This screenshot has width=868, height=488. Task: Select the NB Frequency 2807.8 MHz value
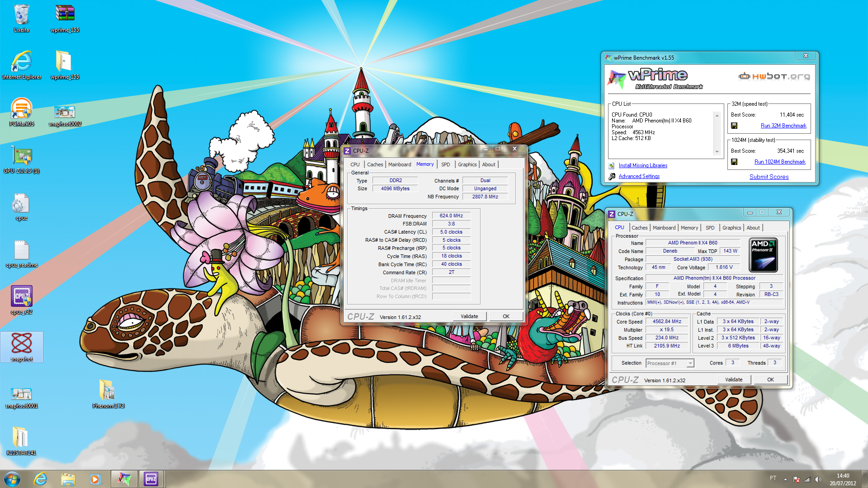pyautogui.click(x=485, y=197)
